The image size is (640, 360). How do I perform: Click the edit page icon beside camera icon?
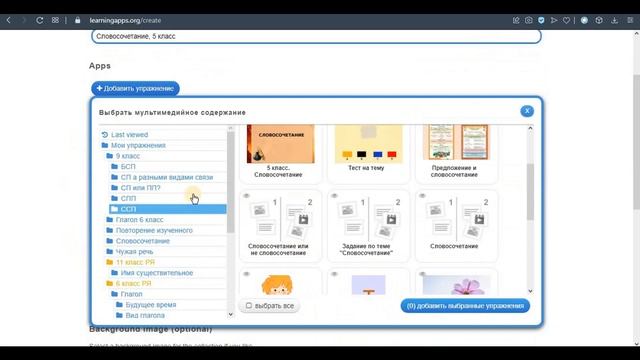click(516, 20)
